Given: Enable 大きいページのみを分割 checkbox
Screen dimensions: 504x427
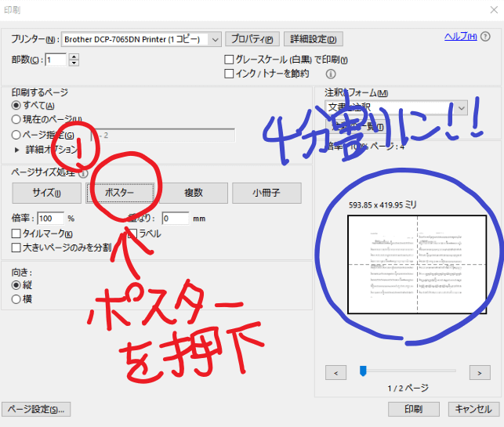Looking at the screenshot, I should tap(16, 248).
